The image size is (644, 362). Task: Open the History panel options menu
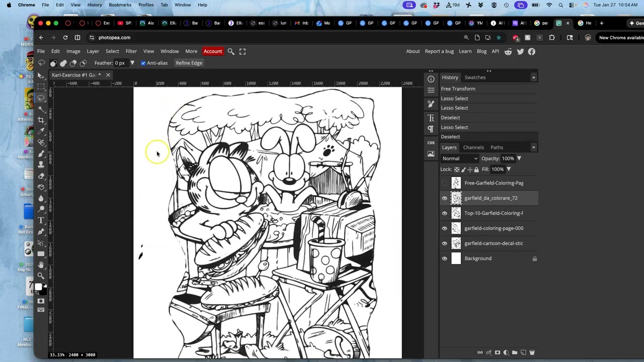[x=533, y=77]
